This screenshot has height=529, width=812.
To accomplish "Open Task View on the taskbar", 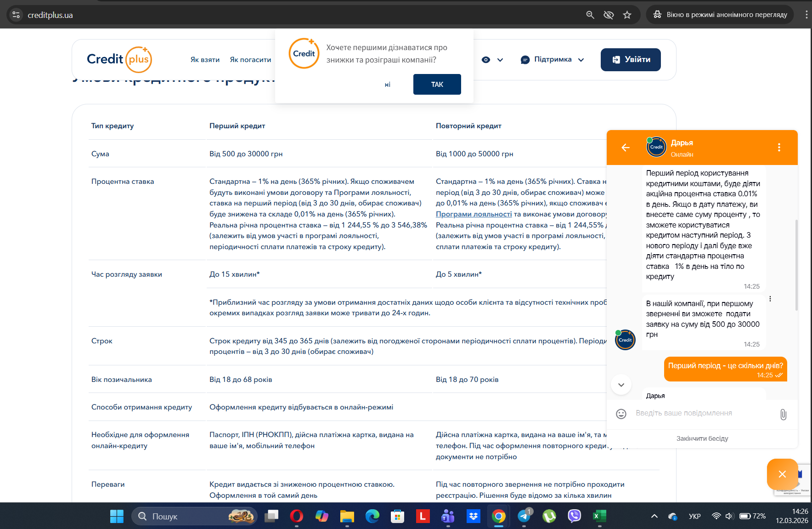I will coord(271,516).
